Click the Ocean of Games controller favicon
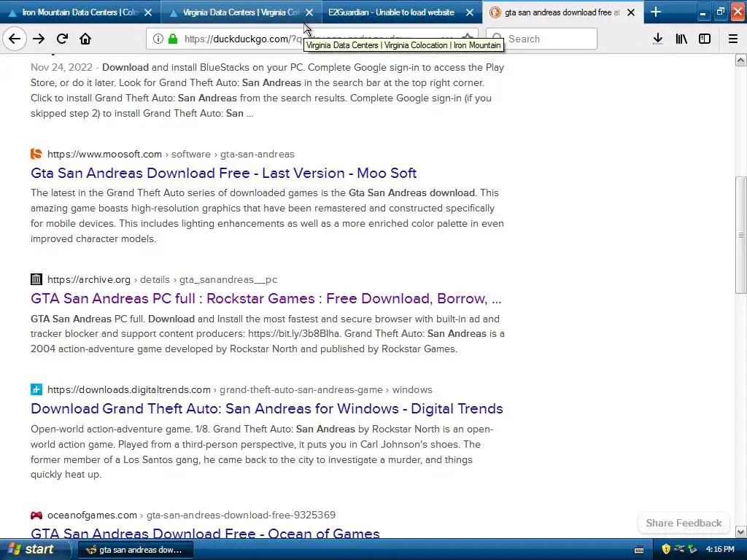 click(x=36, y=515)
